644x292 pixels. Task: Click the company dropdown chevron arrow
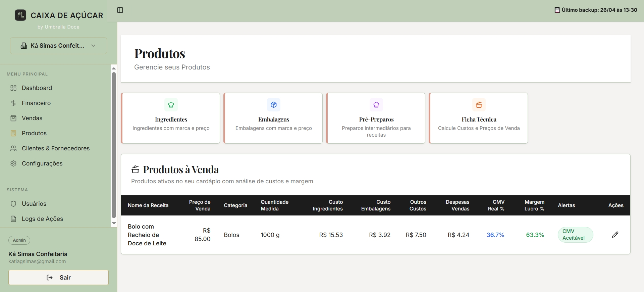point(94,46)
